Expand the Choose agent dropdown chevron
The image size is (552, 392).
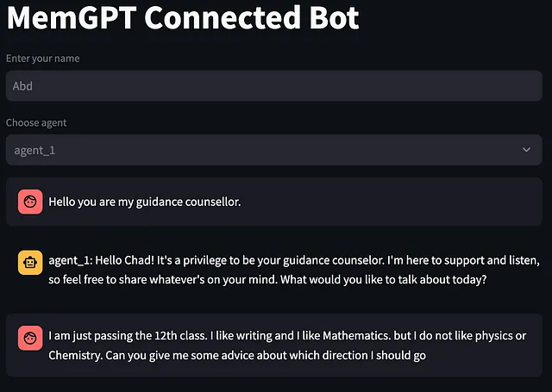coord(526,150)
